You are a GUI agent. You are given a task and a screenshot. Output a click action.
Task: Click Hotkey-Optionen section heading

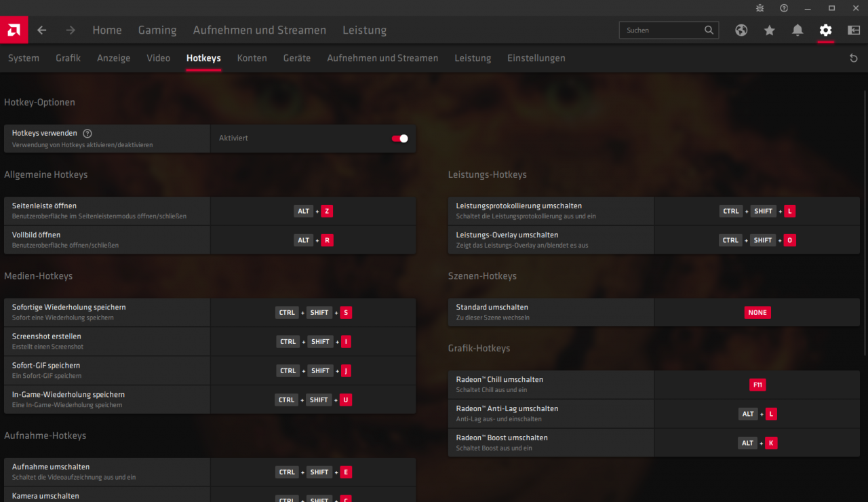point(39,102)
